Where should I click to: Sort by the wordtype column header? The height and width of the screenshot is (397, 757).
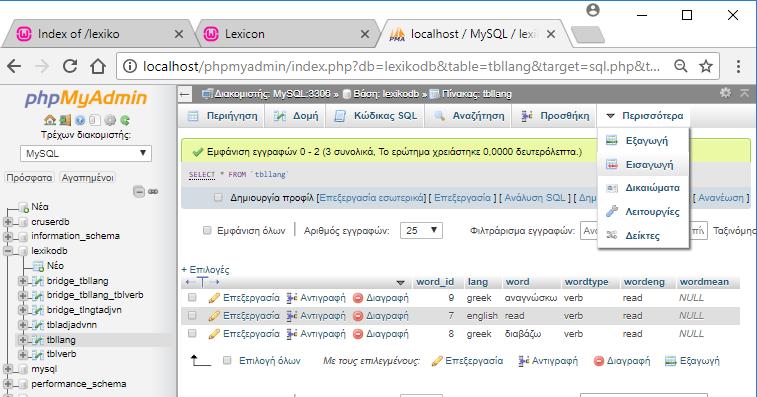point(587,282)
